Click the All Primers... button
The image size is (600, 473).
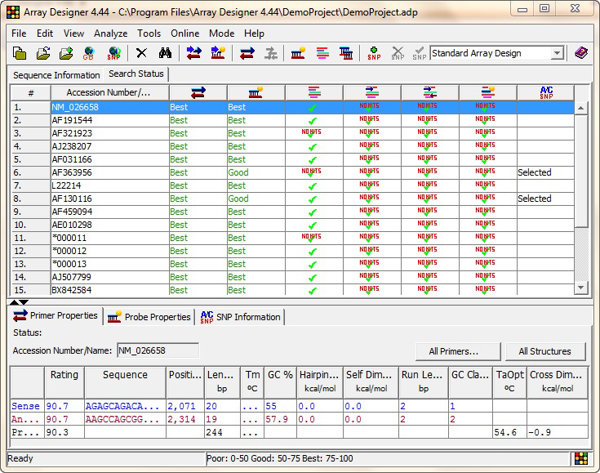[x=458, y=351]
